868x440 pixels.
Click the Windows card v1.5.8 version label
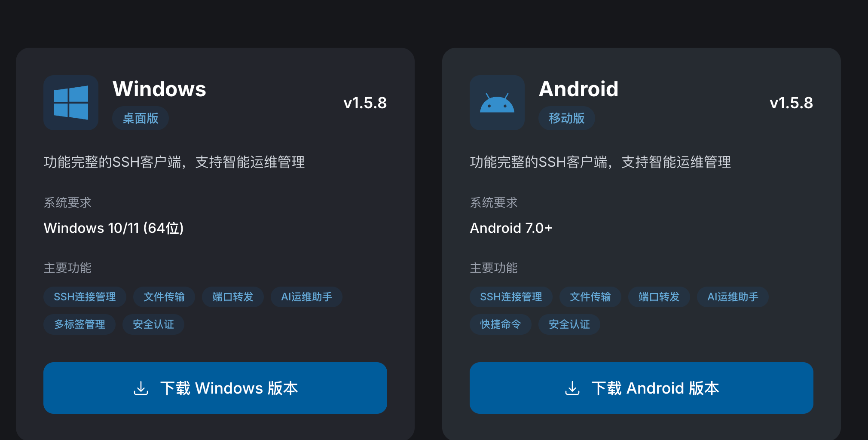click(x=365, y=103)
